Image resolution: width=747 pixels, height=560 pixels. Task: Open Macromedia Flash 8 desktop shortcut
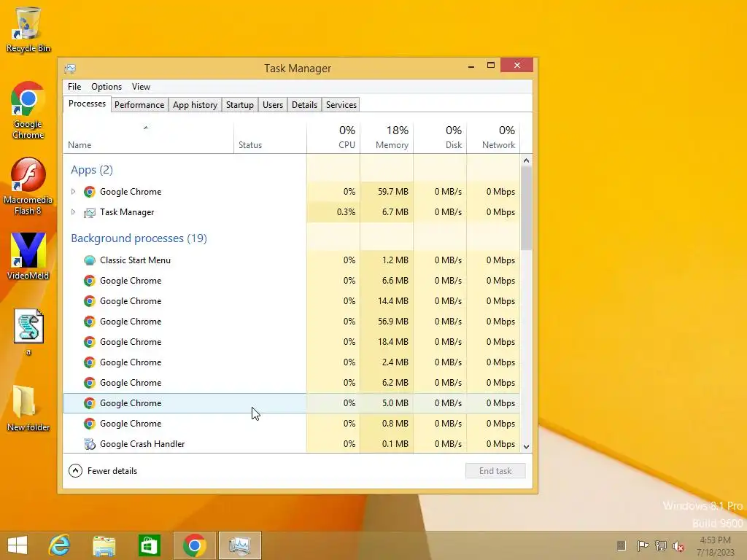point(28,186)
